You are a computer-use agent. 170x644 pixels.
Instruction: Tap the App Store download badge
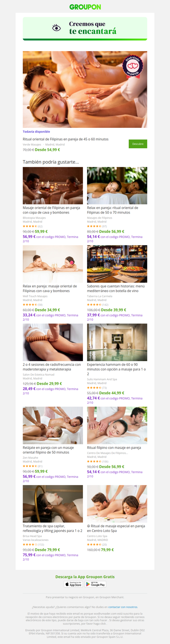[x=73, y=584]
